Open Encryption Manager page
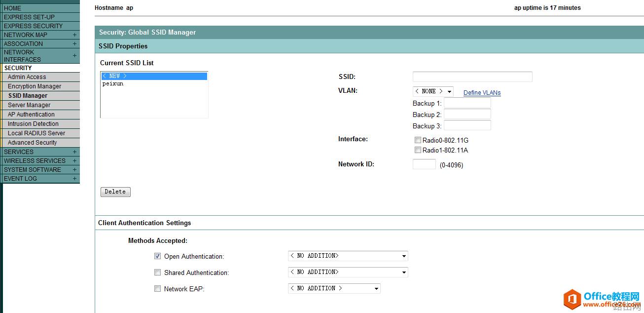Viewport: 644px width, 313px height. 35,86
